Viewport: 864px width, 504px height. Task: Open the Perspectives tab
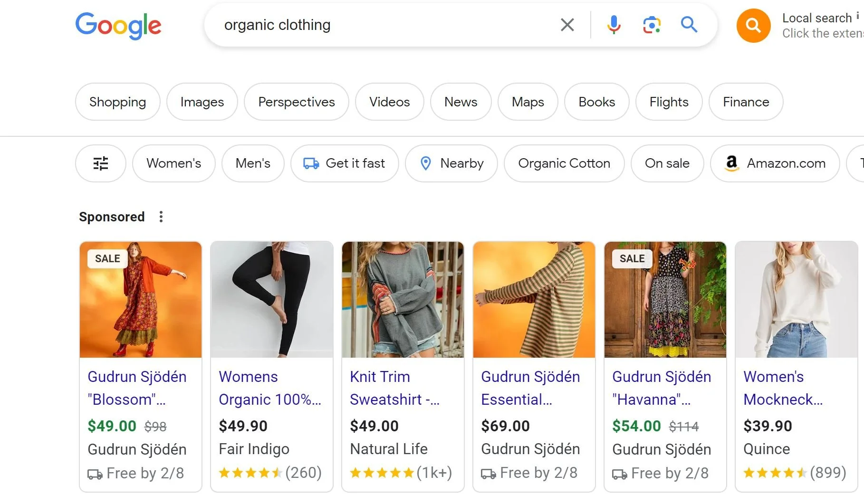click(x=297, y=102)
